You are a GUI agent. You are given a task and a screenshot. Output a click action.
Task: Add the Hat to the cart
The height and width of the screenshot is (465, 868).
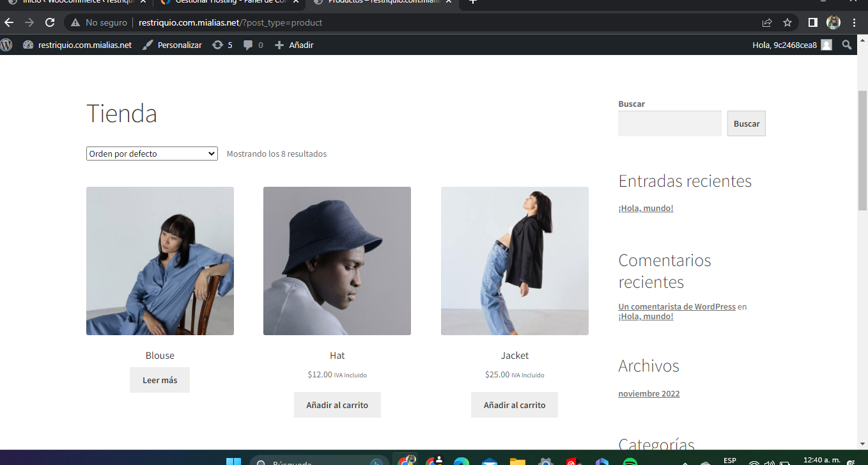(337, 405)
